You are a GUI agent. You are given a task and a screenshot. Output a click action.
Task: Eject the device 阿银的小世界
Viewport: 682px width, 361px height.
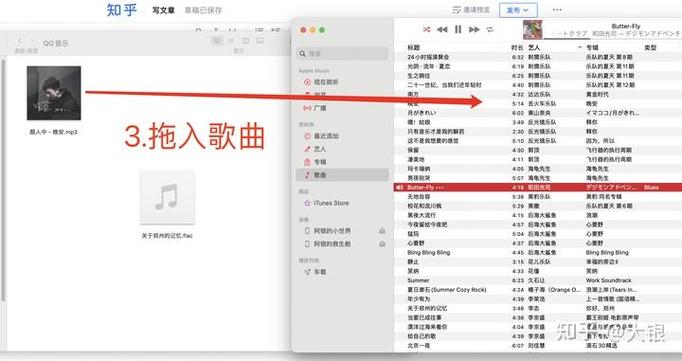382,231
